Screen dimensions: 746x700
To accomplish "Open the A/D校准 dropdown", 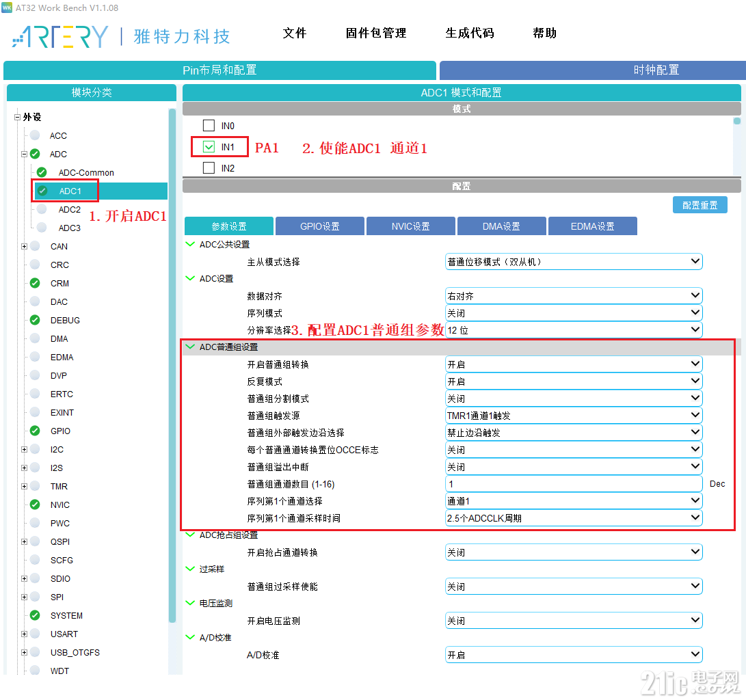I will (x=574, y=655).
